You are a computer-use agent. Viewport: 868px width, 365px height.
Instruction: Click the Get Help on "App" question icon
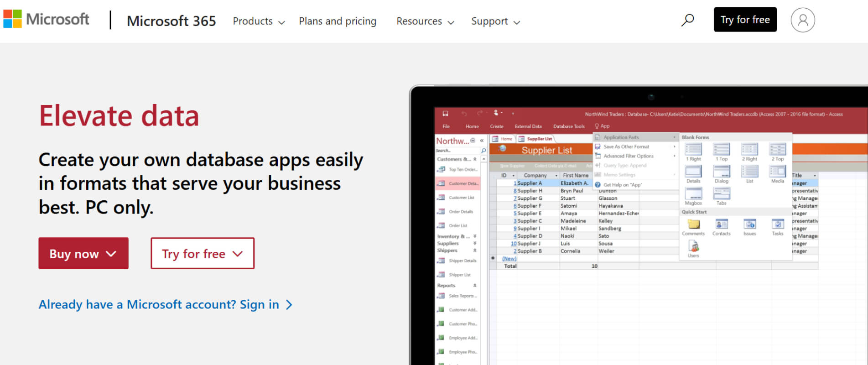tap(598, 185)
